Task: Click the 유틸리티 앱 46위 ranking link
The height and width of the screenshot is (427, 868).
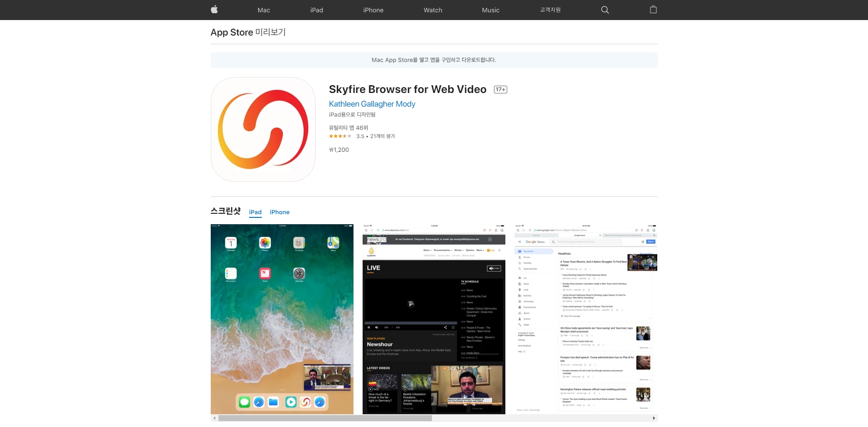Action: click(x=348, y=128)
